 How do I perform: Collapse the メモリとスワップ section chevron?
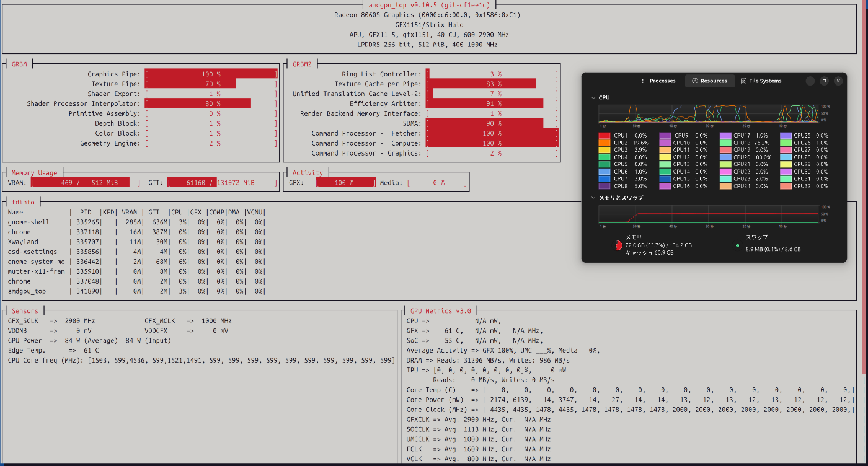click(592, 198)
